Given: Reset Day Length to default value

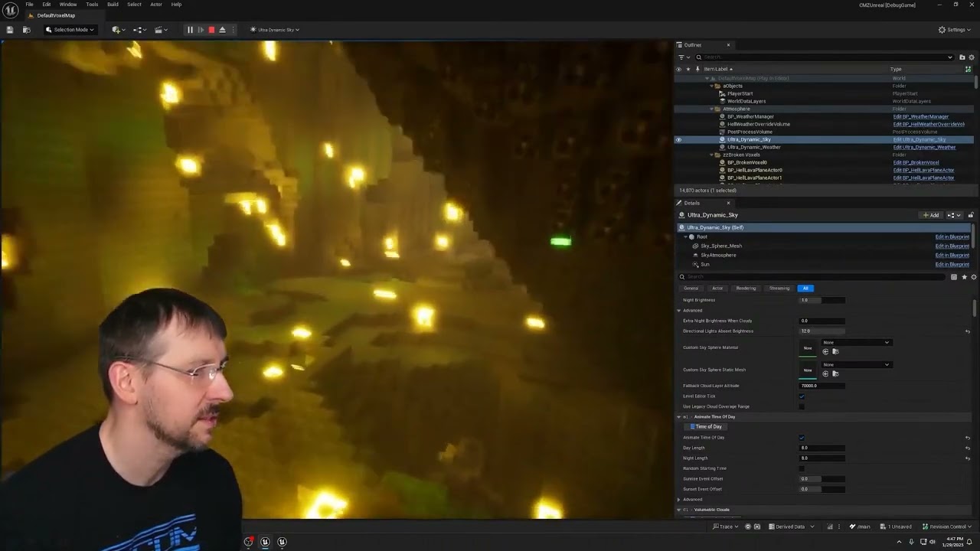Looking at the screenshot, I should pyautogui.click(x=968, y=448).
